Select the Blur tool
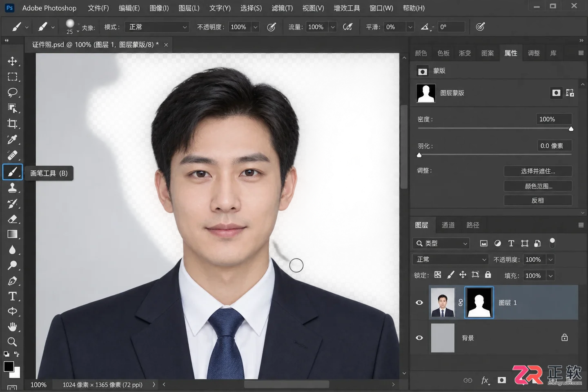588x392 pixels. [x=12, y=249]
